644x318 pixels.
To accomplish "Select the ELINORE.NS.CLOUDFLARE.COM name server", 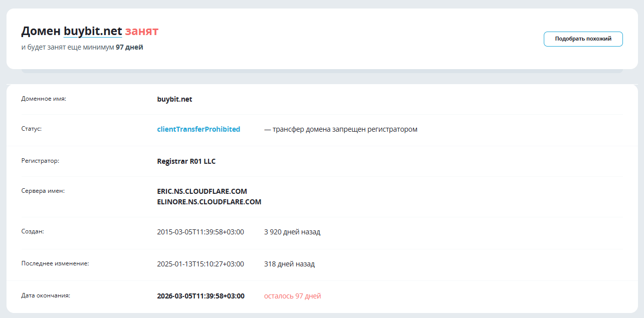I will coord(209,202).
